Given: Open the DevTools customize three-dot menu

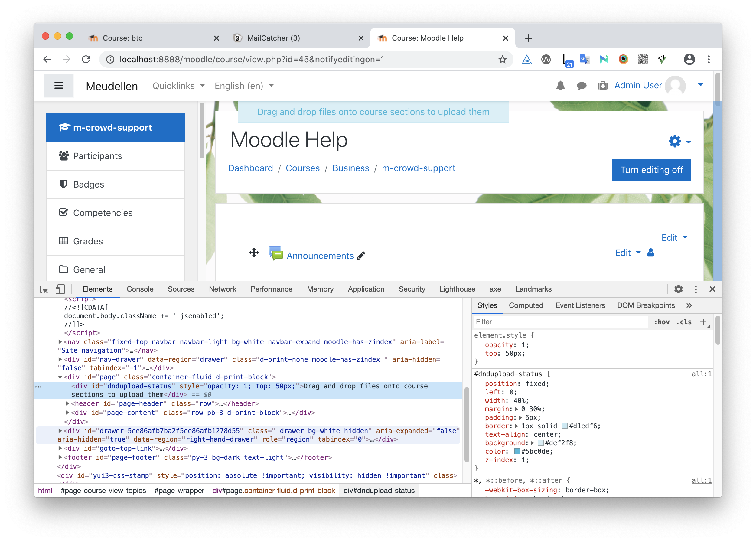Looking at the screenshot, I should [x=695, y=289].
